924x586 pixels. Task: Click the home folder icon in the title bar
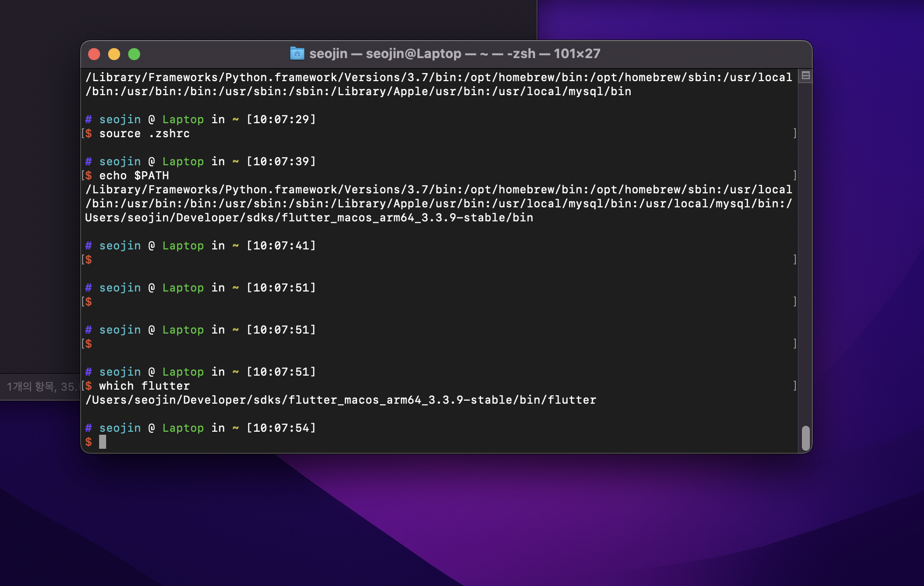(297, 53)
